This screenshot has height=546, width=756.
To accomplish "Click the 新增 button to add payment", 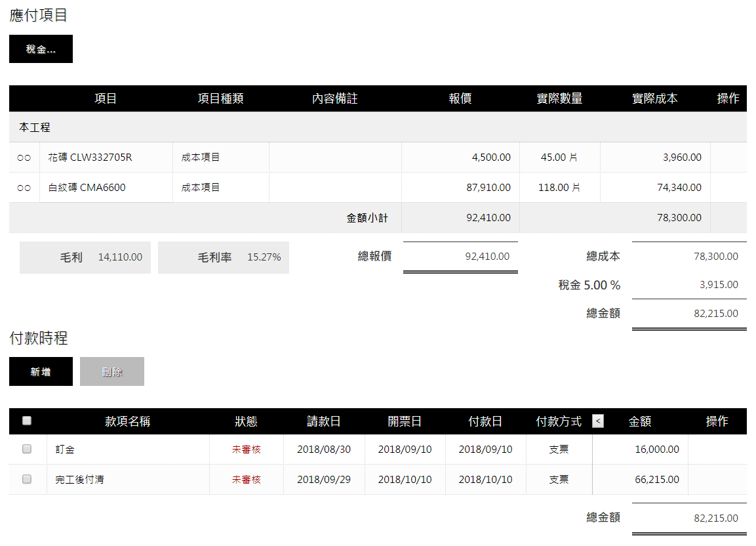I will tap(41, 372).
